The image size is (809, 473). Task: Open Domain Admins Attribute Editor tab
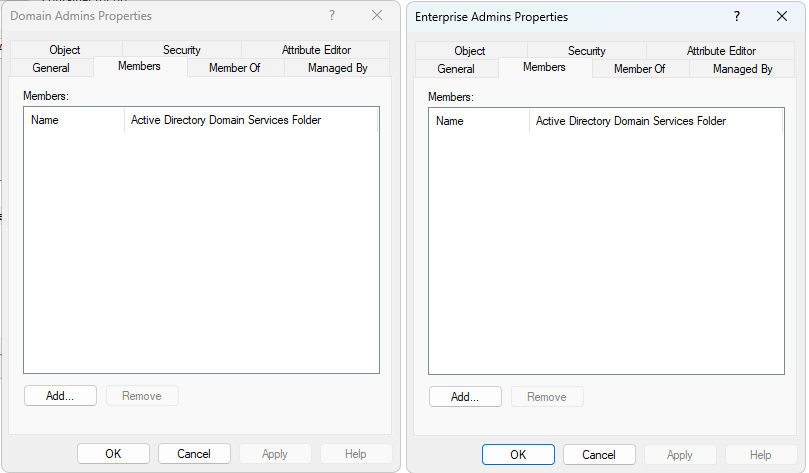click(316, 50)
